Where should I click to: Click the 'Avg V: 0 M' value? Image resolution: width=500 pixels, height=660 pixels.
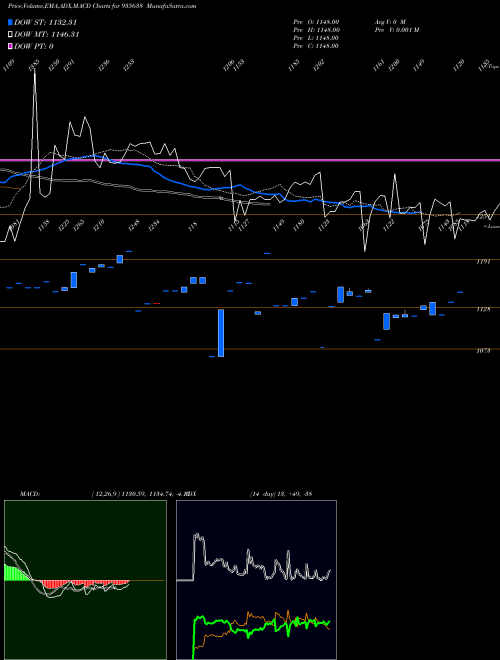[x=390, y=21]
